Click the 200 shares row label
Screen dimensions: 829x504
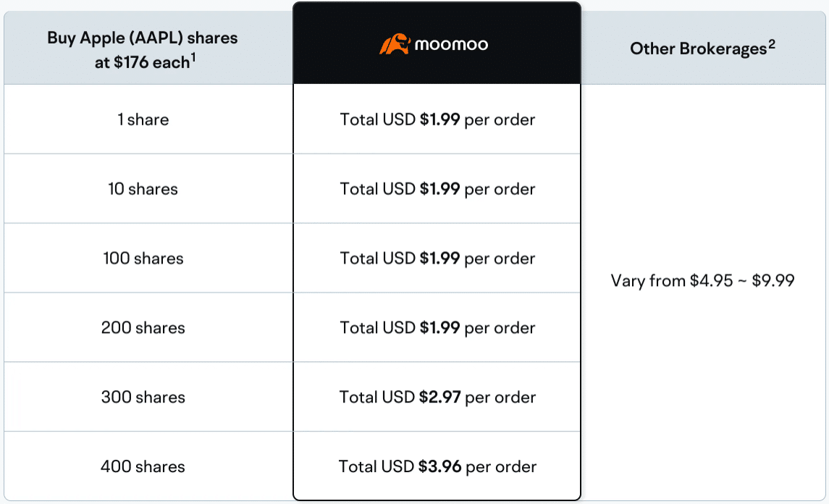[143, 328]
